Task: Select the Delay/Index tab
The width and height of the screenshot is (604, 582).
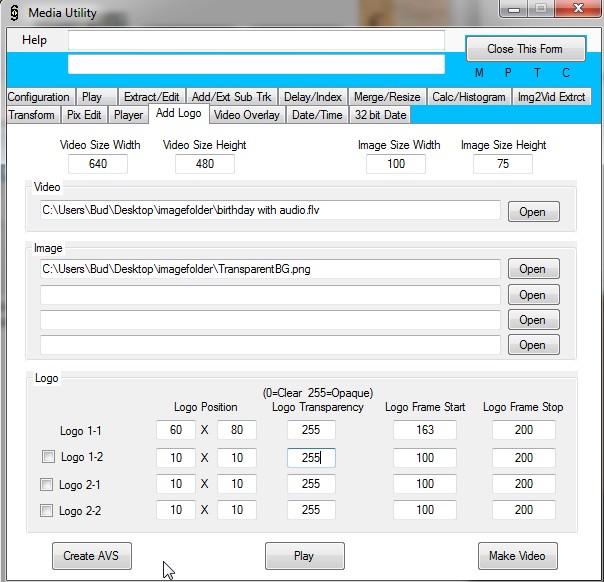Action: click(313, 97)
